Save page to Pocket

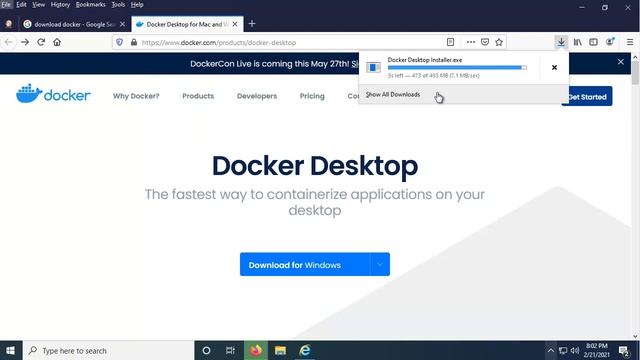(485, 42)
